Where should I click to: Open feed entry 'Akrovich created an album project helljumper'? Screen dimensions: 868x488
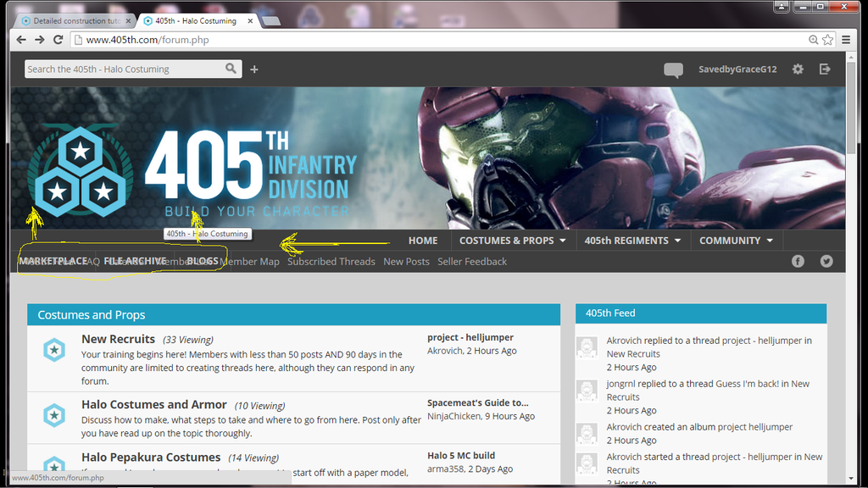coord(699,427)
